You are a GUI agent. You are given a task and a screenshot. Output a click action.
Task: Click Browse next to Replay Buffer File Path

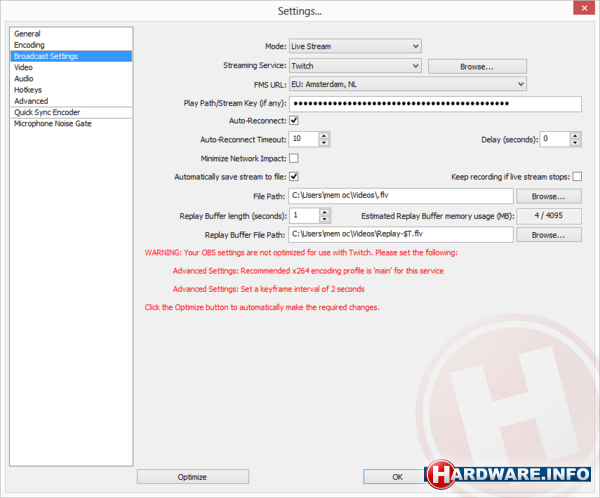pos(548,235)
